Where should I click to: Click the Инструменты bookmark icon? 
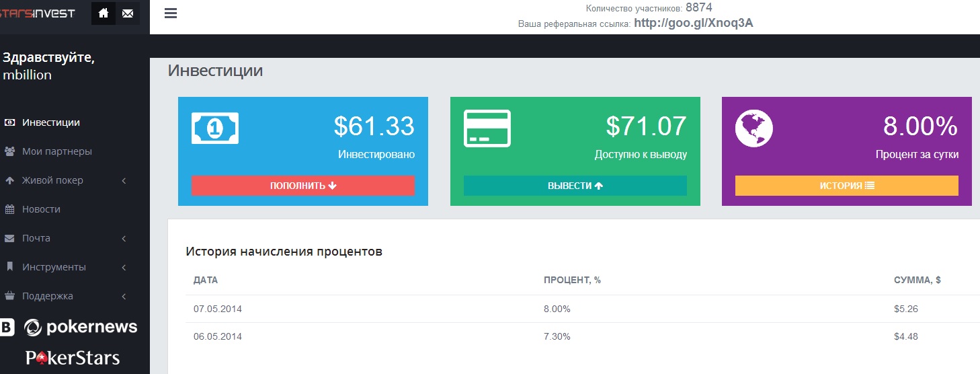click(x=9, y=267)
